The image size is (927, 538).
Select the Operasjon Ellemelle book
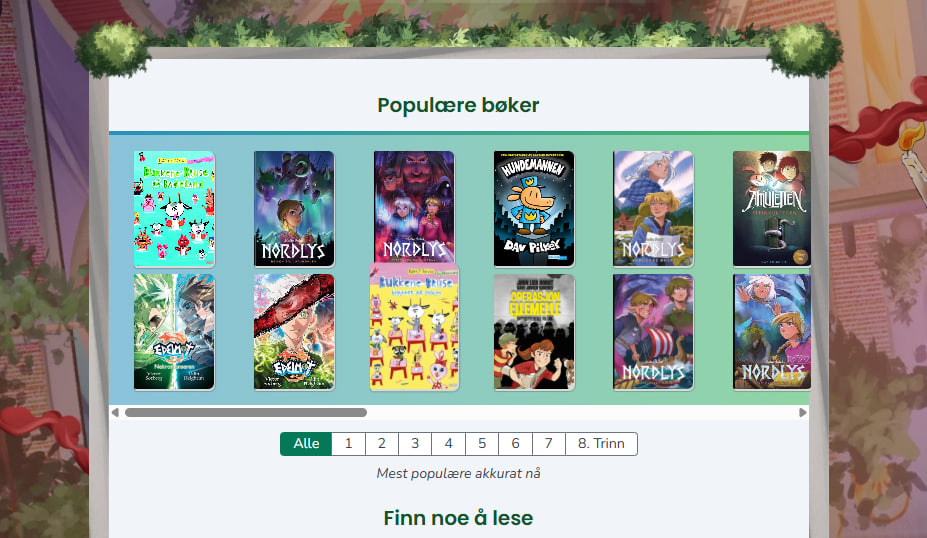pyautogui.click(x=534, y=332)
